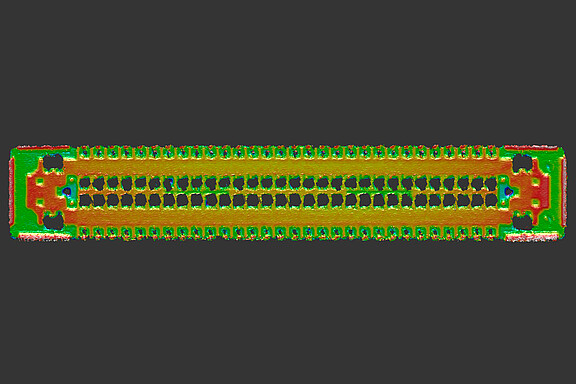Pick the last hole in upper pin row

491,183
